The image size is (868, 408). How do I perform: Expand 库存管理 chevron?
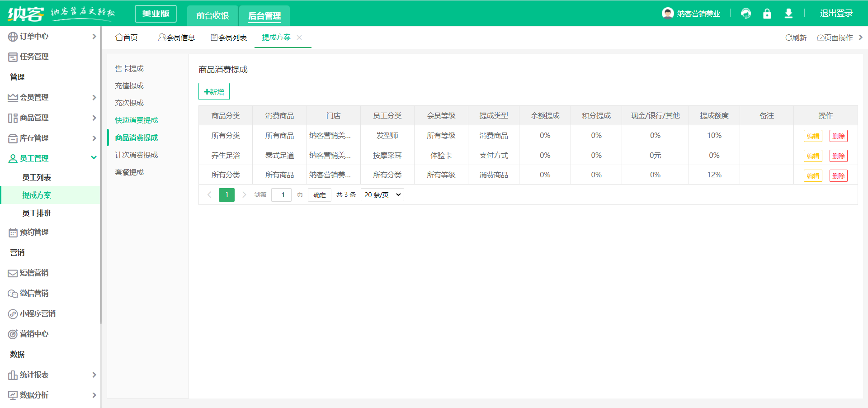(94, 138)
